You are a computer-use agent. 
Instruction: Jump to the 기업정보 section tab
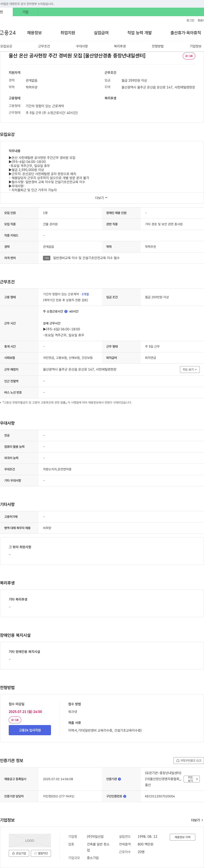click(195, 46)
